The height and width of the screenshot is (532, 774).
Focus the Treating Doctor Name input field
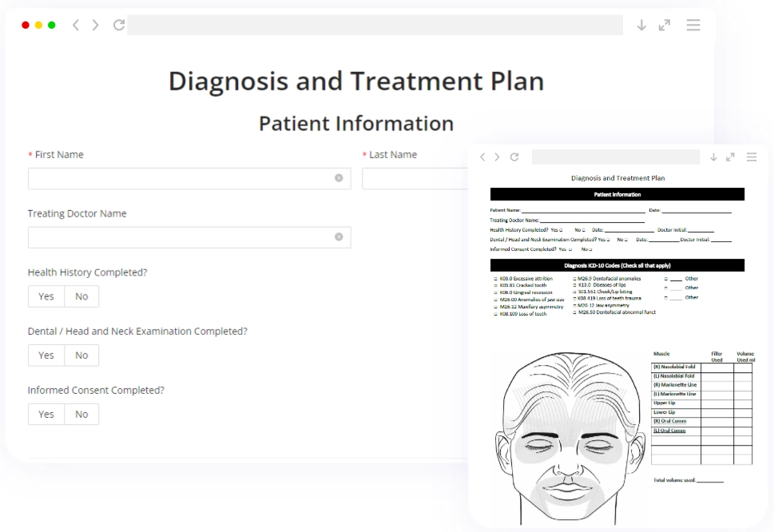(x=189, y=237)
